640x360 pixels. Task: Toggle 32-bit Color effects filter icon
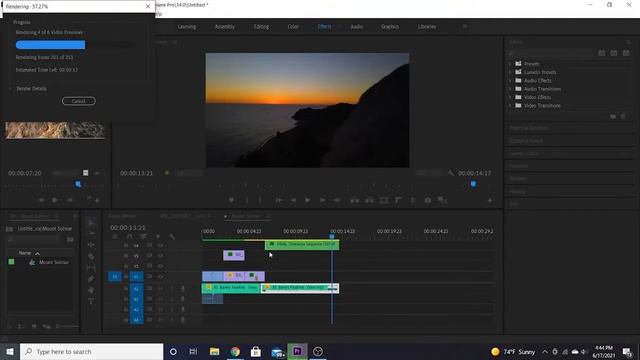614,53
